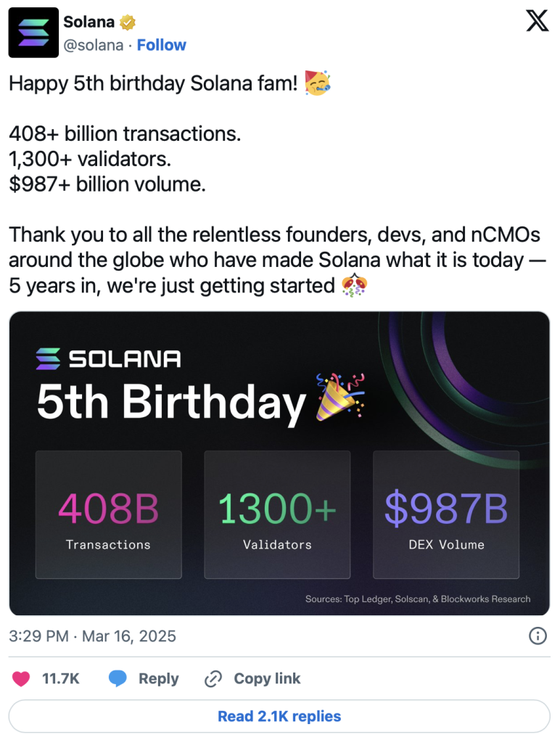Click the blue reply bubble icon
Image resolution: width=560 pixels, height=743 pixels.
pos(118,678)
